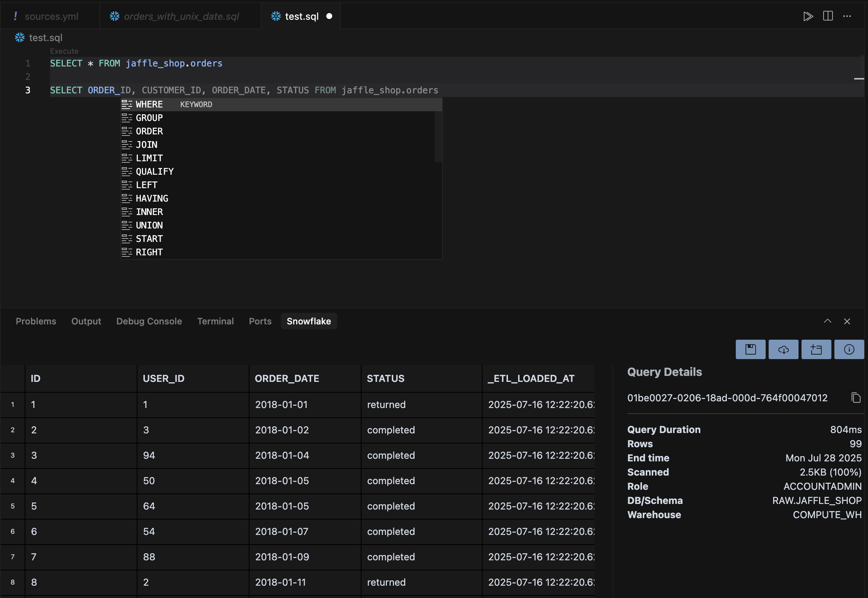Screen dimensions: 868x598
Task: Click the RAW.JAFFLE_SHOP schema value
Action: click(817, 501)
